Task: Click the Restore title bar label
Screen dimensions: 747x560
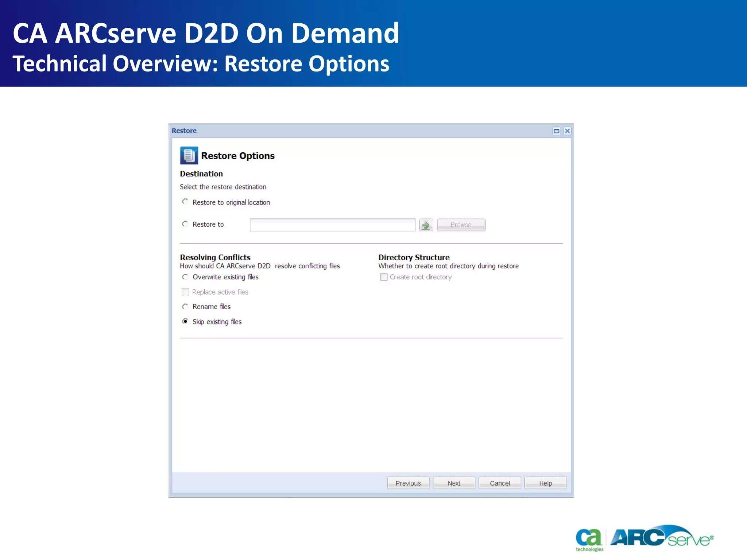Action: (x=184, y=131)
